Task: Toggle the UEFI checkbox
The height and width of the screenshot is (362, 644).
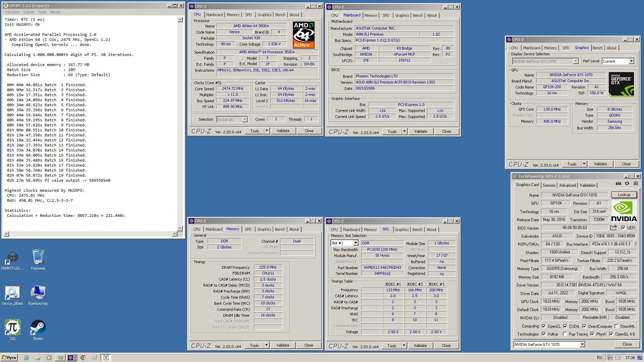Action: pyautogui.click(x=623, y=228)
